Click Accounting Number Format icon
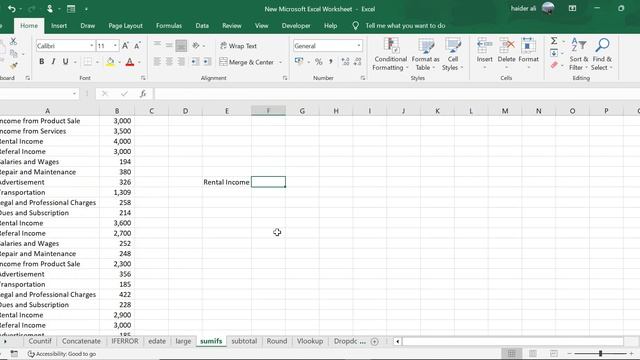640x360 pixels. pos(299,62)
